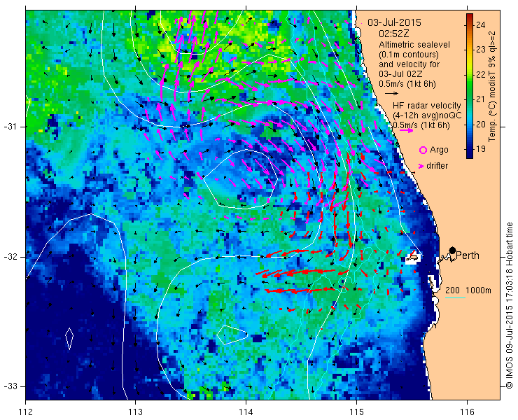The width and height of the screenshot is (518, 420).
Task: Click the longitude axis label 112
Action: (x=26, y=412)
